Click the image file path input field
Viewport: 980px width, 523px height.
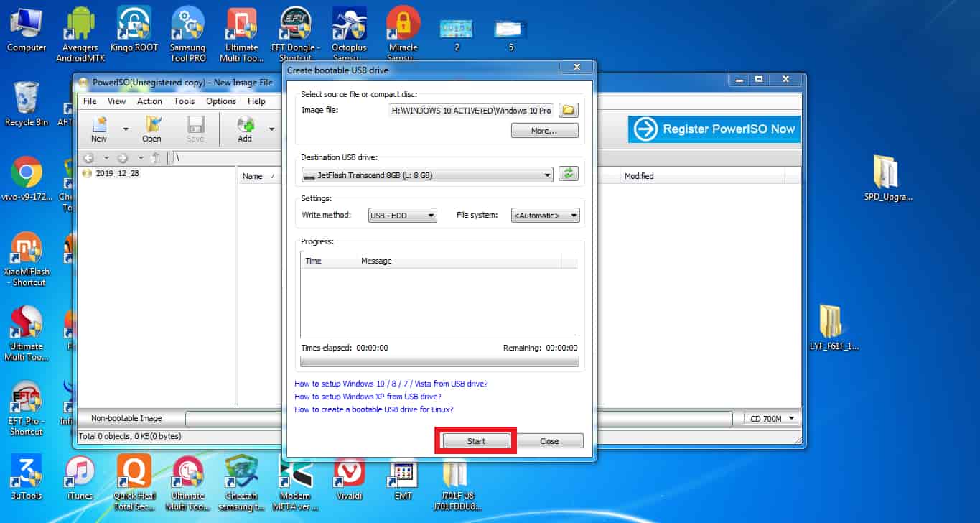(470, 110)
